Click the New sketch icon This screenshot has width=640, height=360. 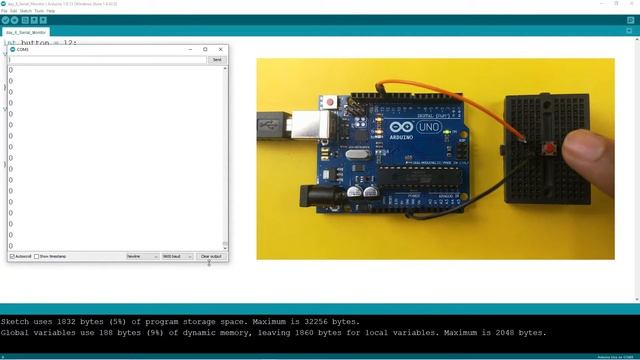click(25, 20)
